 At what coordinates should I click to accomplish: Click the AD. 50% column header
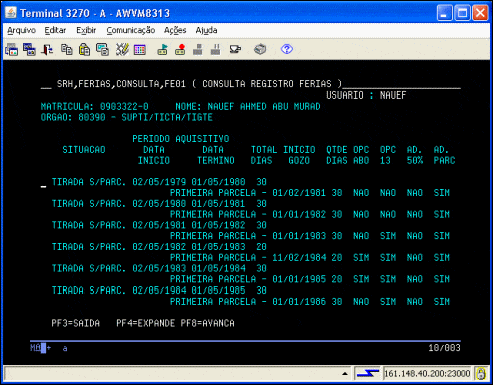[415, 155]
